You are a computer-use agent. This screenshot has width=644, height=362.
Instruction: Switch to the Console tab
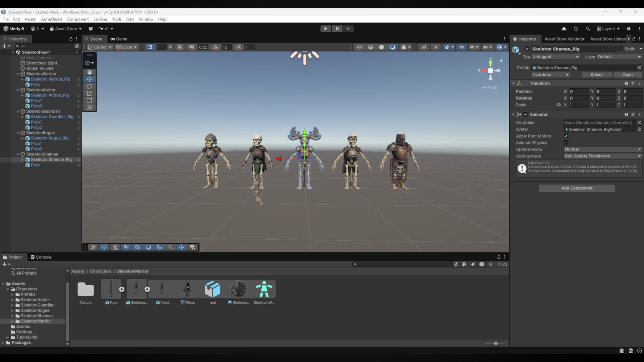(41, 257)
